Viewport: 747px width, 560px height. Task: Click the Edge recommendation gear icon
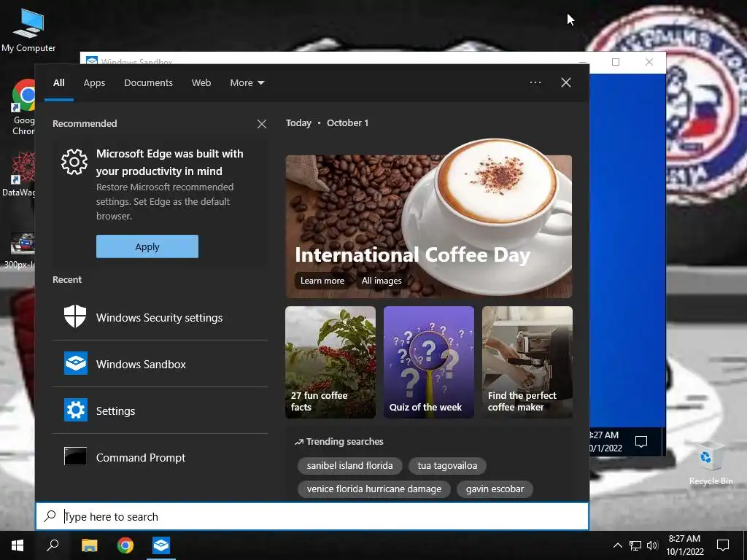(x=74, y=162)
